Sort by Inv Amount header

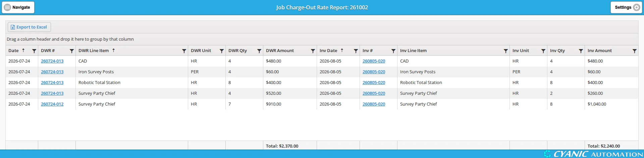click(600, 51)
